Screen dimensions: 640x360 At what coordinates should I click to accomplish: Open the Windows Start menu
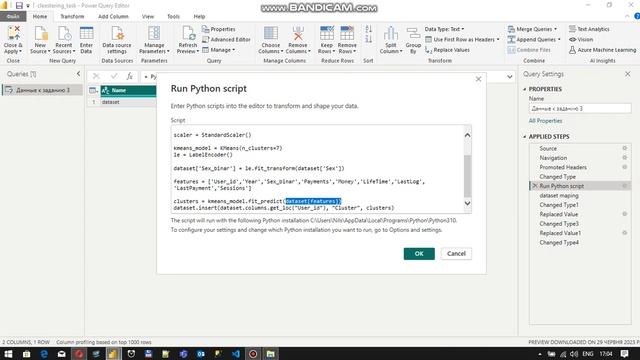(8, 353)
